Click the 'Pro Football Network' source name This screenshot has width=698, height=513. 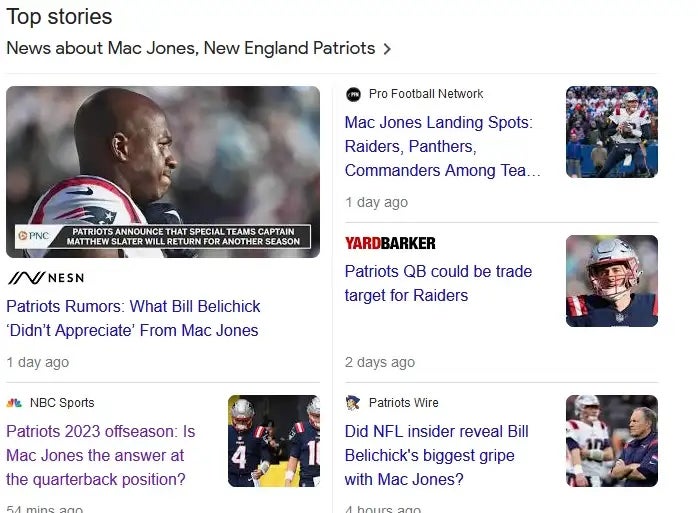(426, 94)
